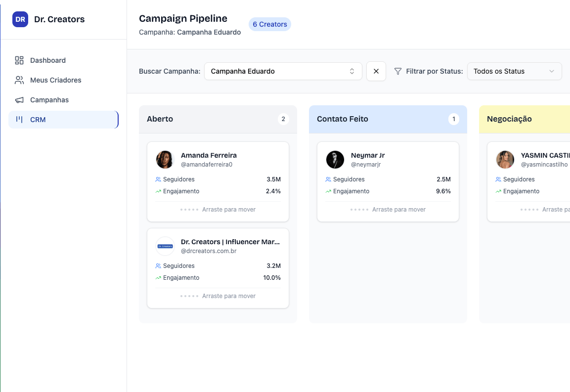Open the Meus Criadores menu item
The height and width of the screenshot is (392, 570).
point(55,80)
